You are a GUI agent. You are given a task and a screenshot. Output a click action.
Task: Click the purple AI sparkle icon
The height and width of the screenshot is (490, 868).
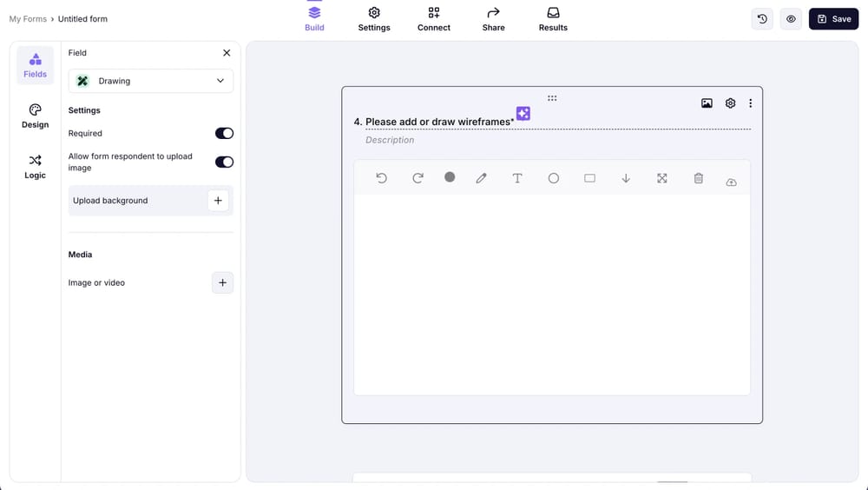point(523,113)
